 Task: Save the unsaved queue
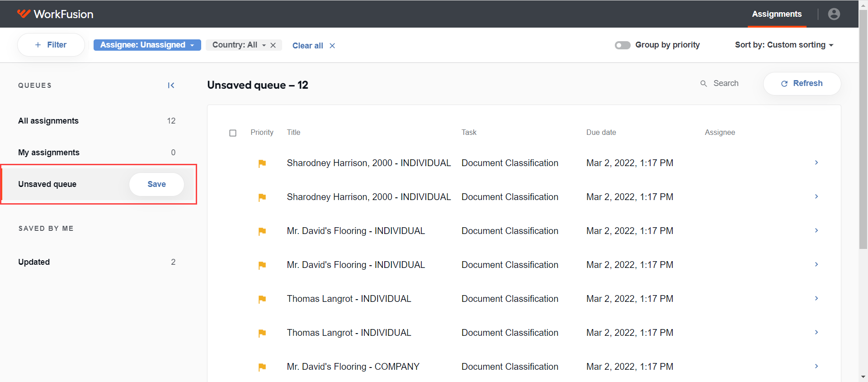click(x=156, y=184)
